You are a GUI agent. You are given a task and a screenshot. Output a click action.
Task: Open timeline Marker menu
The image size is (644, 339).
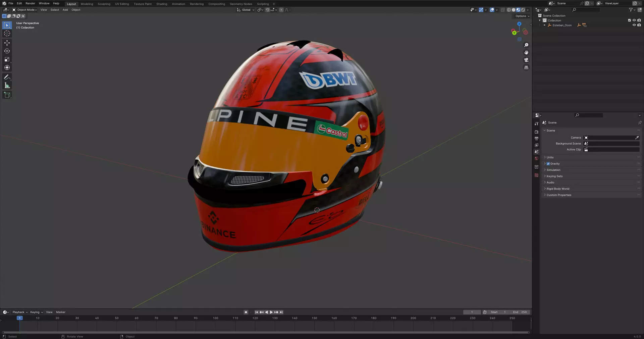(x=61, y=312)
